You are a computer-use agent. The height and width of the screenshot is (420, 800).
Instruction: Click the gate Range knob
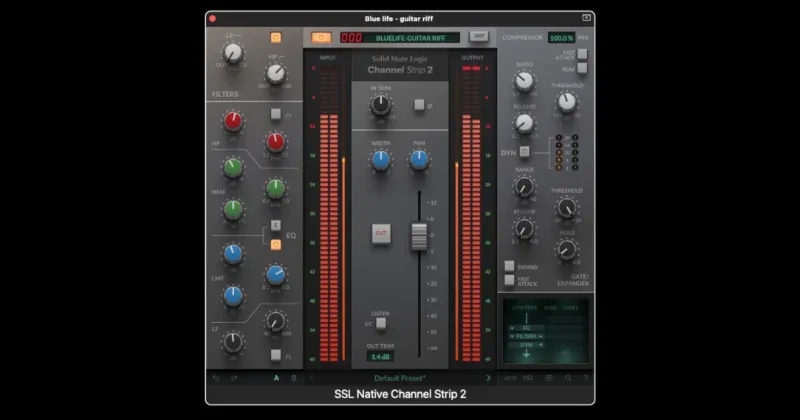[524, 186]
